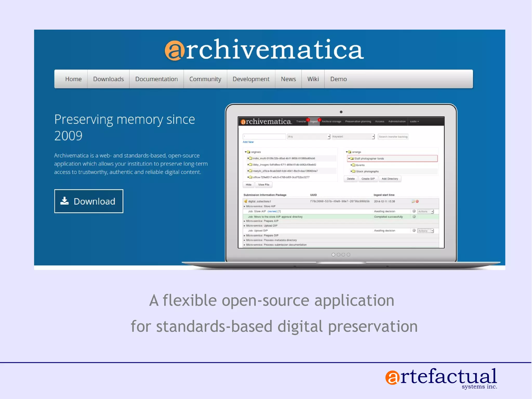Click the metadata report icon for digital_collections1
This screenshot has height=399, width=532.
[x=413, y=201]
